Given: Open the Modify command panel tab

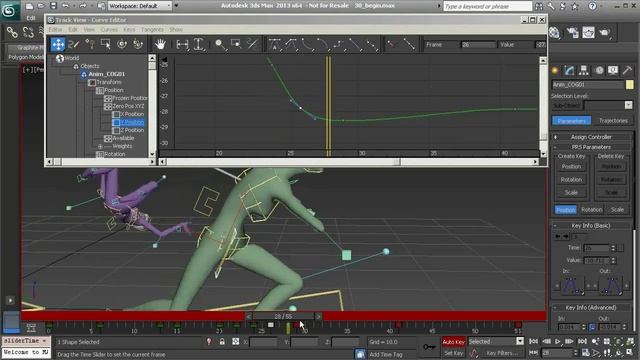Looking at the screenshot, I should tap(569, 71).
